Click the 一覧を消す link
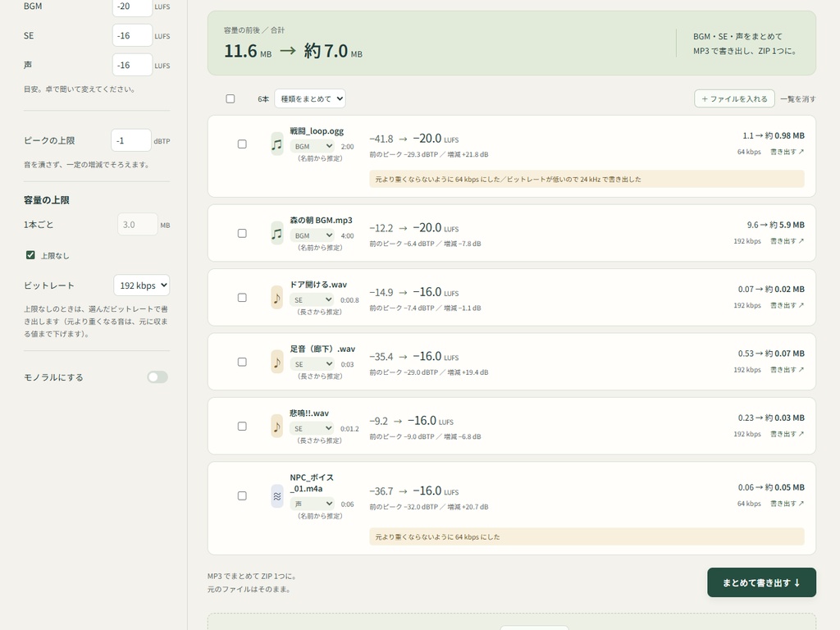 click(798, 99)
